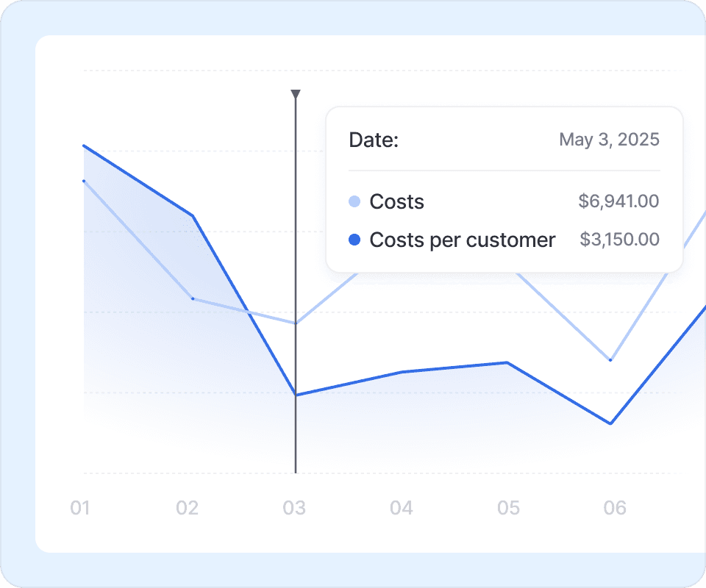The image size is (706, 588).
Task: Click the light blue line low point at 06
Action: [x=610, y=360]
